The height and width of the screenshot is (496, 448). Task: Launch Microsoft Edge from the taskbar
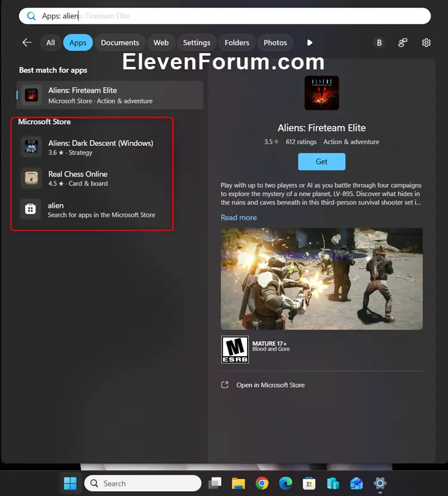[286, 483]
